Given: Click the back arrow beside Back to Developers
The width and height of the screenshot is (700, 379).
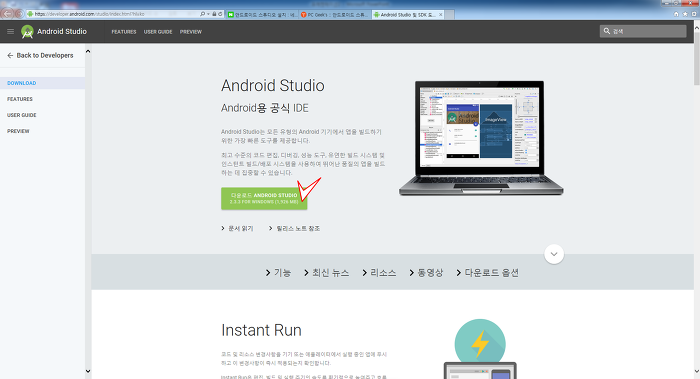Looking at the screenshot, I should [x=10, y=55].
